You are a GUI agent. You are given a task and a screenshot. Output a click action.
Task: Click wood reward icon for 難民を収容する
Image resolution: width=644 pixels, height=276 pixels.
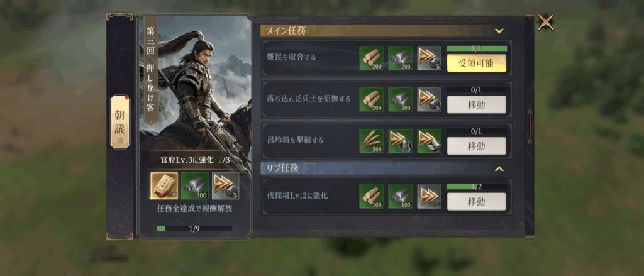click(x=371, y=58)
